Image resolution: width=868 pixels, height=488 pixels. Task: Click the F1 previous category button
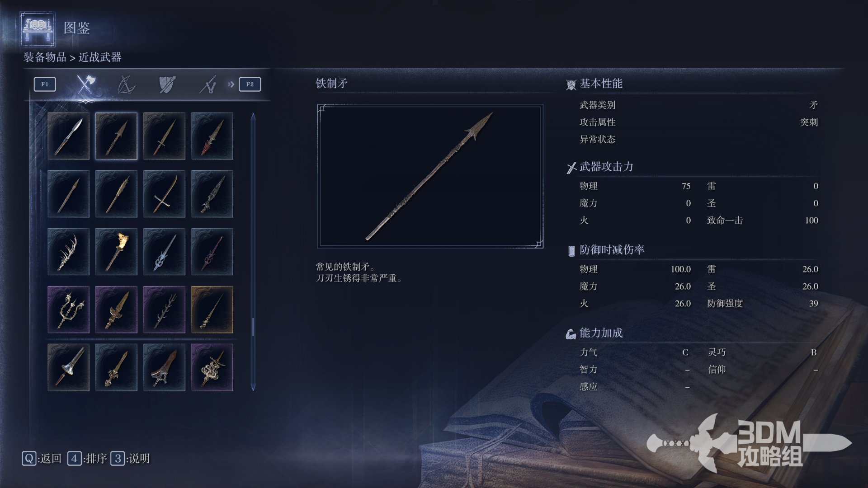(45, 84)
